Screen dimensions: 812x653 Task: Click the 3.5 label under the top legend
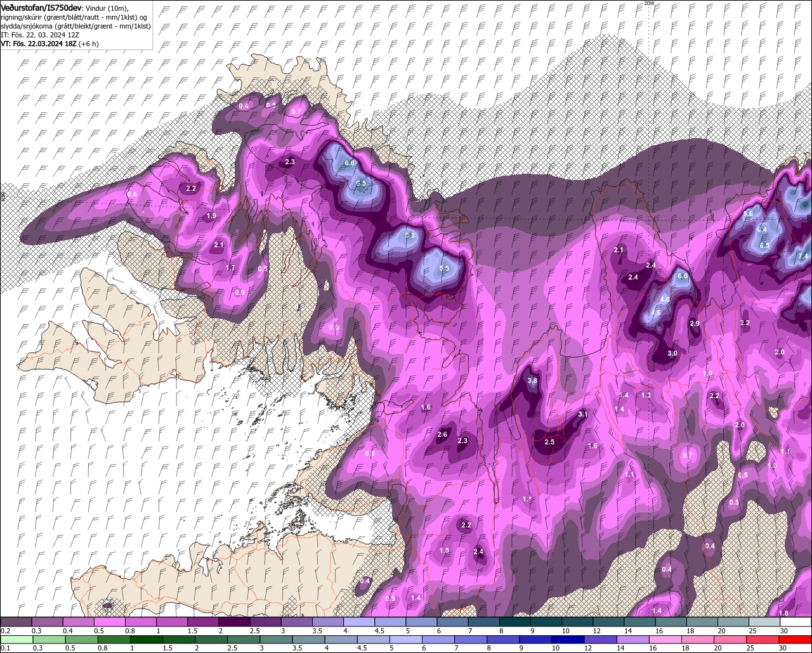click(317, 631)
